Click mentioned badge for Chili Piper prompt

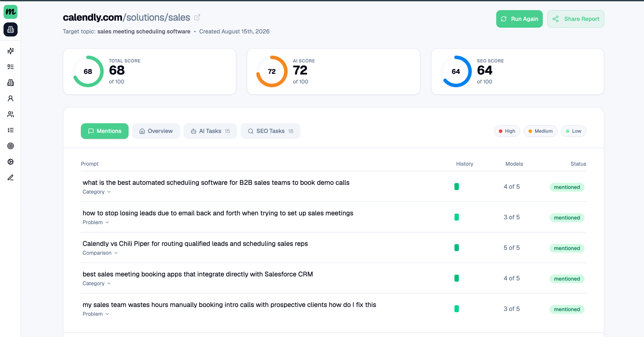coord(567,248)
